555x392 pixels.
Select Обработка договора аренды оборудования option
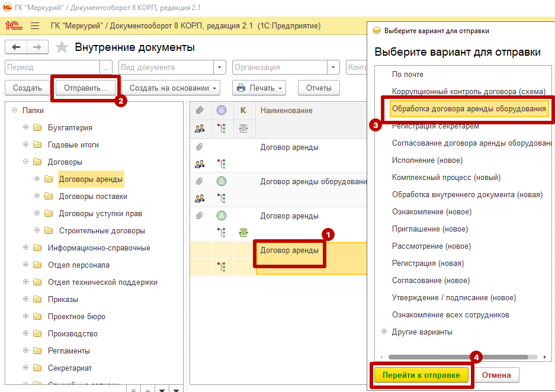click(469, 108)
